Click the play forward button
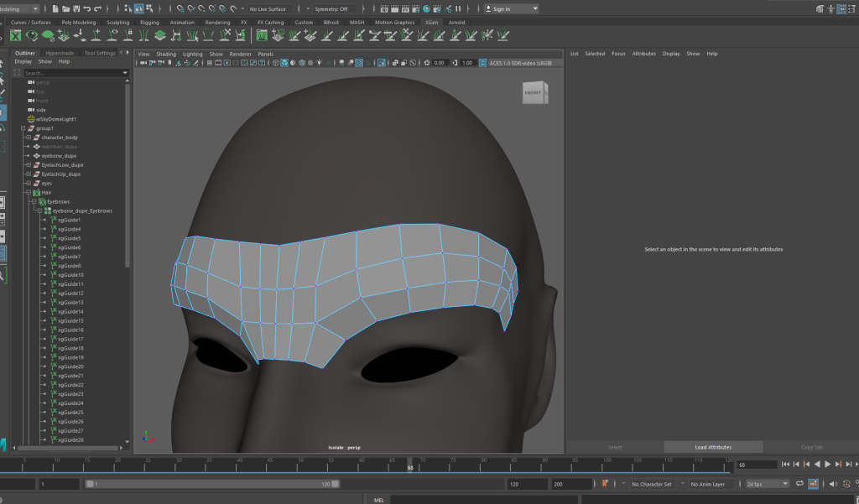859x504 pixels. (827, 464)
